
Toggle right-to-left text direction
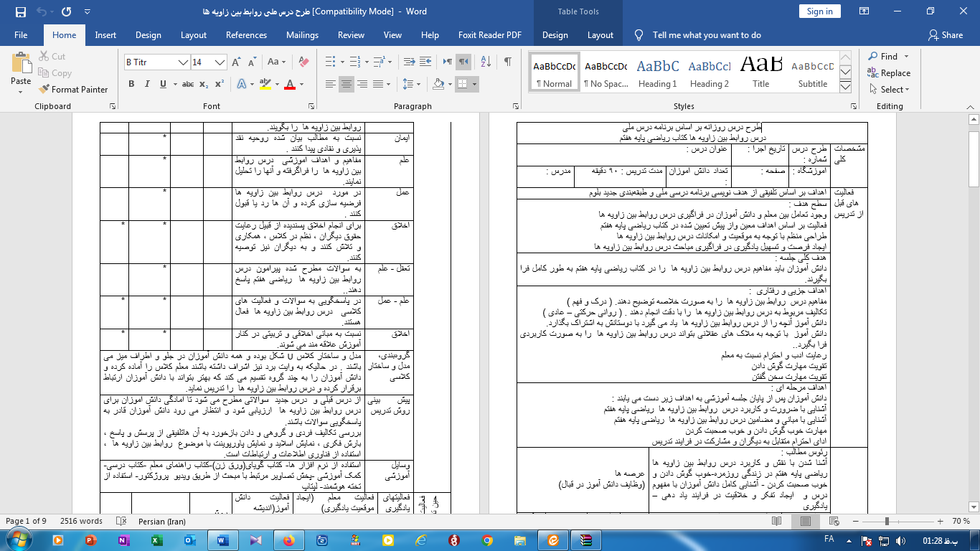(x=463, y=62)
